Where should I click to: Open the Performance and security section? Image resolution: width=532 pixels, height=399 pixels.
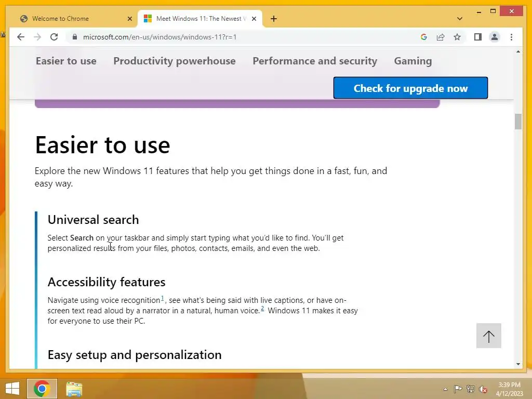pos(315,61)
